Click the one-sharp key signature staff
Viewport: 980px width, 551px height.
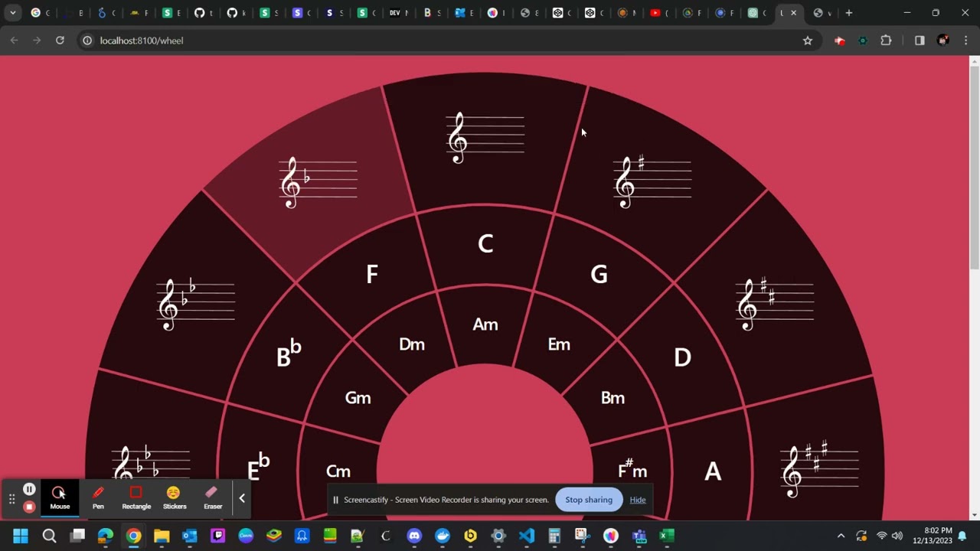[652, 182]
